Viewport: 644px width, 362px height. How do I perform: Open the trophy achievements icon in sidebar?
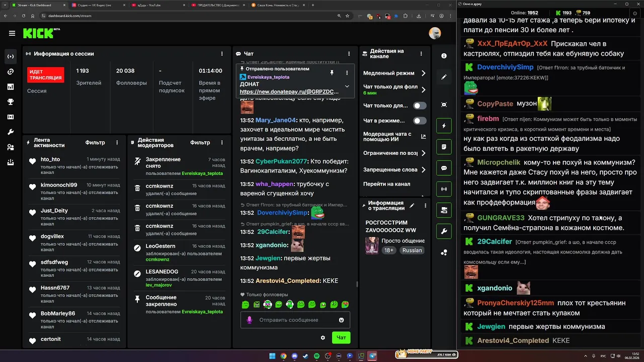tap(11, 102)
